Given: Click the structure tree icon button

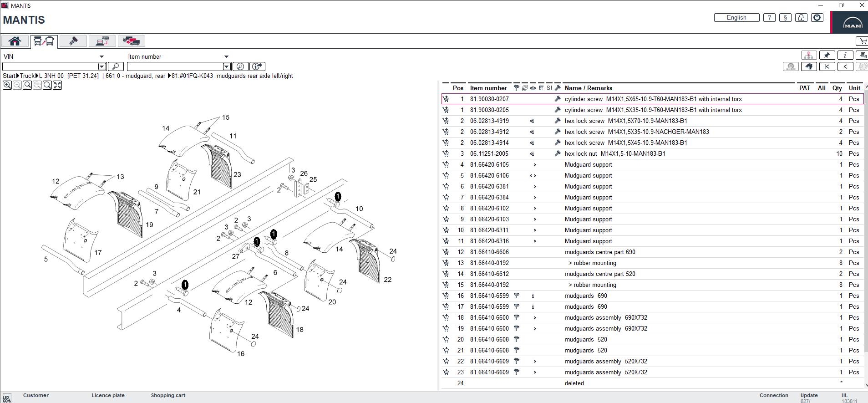Looking at the screenshot, I should pyautogui.click(x=809, y=55).
